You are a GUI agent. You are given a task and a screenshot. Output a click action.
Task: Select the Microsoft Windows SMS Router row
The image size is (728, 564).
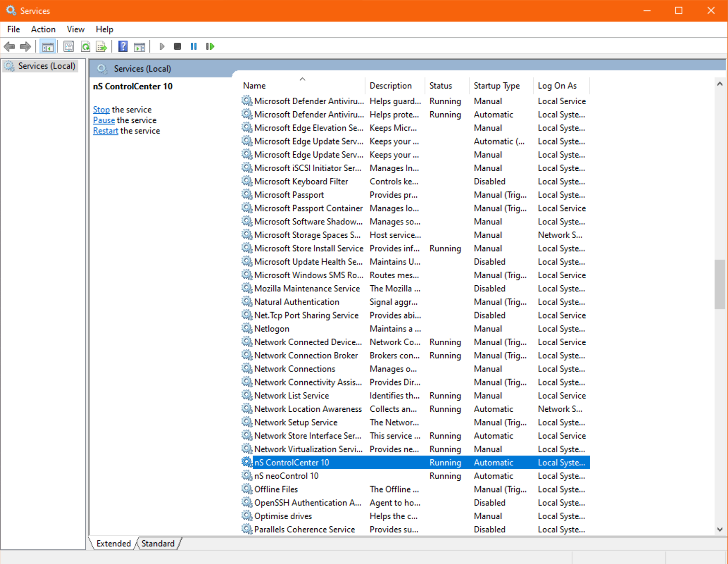click(x=415, y=275)
